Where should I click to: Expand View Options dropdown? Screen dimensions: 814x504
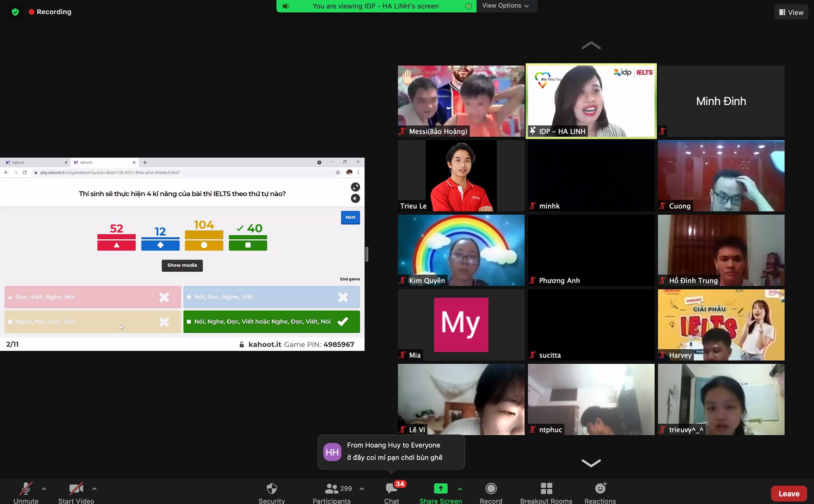505,6
